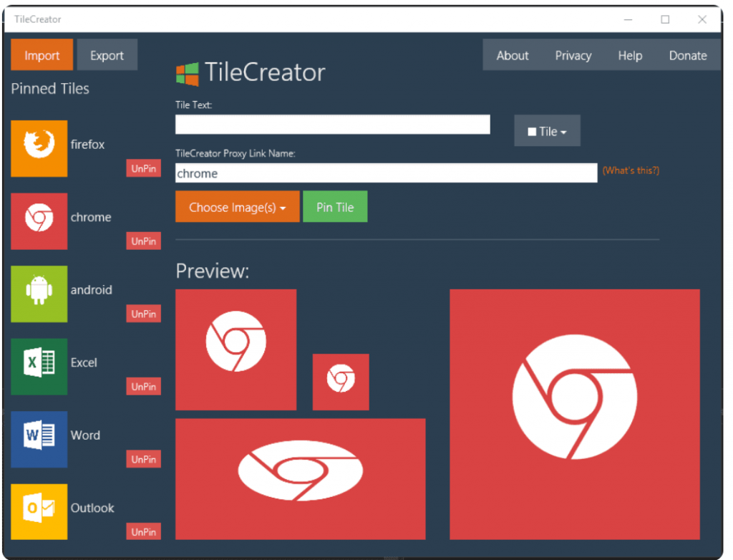Click the small square chrome preview tile

(341, 382)
